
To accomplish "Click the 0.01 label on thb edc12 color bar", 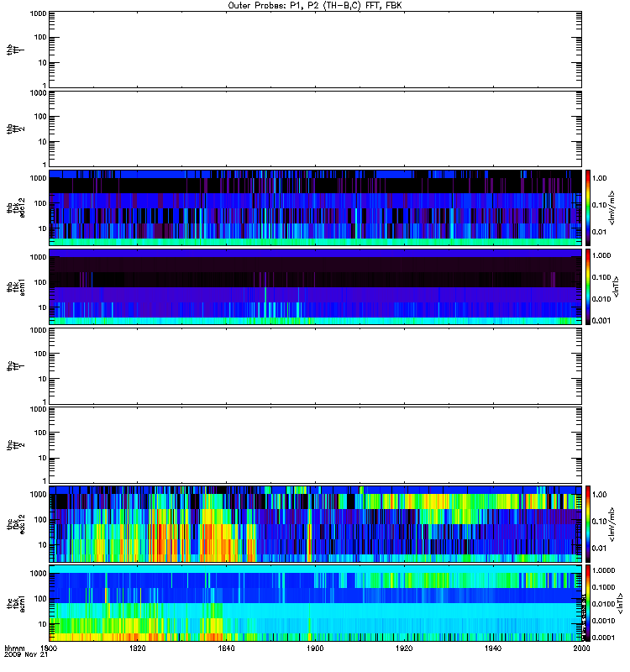I will tap(599, 232).
